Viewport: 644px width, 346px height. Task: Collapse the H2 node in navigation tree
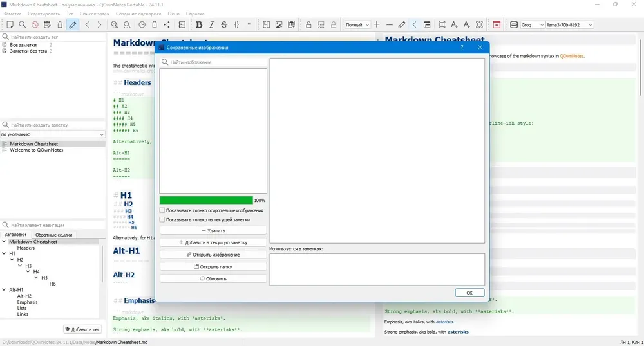tap(12, 260)
